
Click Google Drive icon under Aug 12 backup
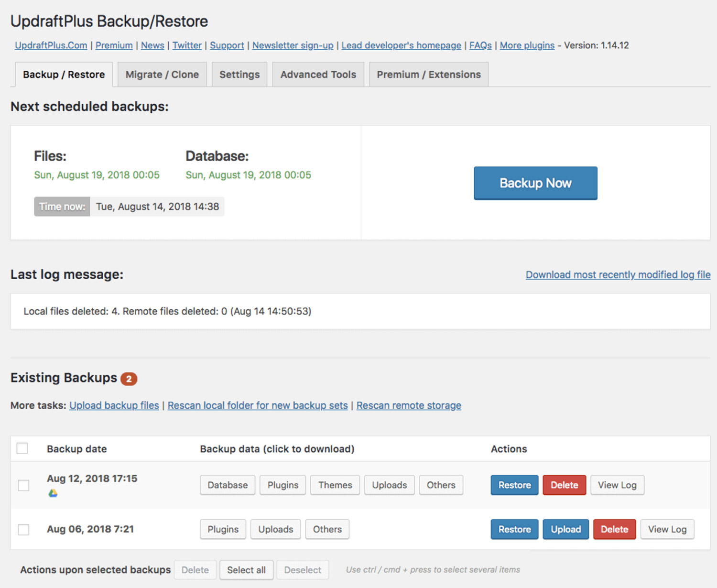coord(53,493)
